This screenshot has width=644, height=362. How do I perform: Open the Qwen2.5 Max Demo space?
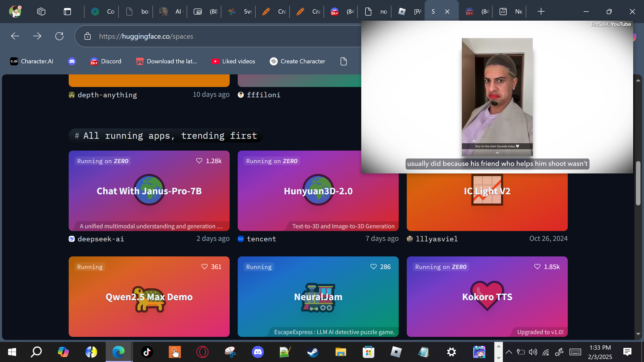tap(149, 297)
